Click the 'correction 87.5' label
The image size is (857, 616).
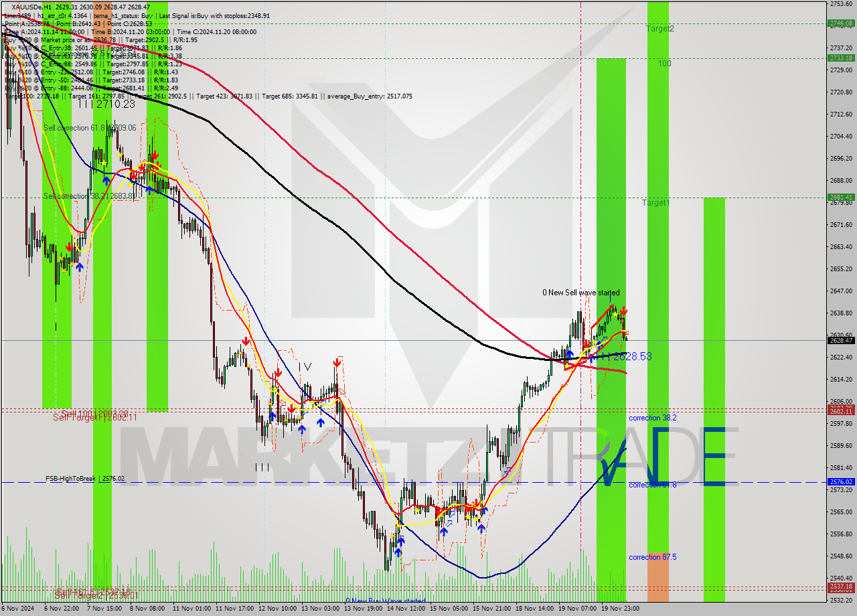point(652,557)
